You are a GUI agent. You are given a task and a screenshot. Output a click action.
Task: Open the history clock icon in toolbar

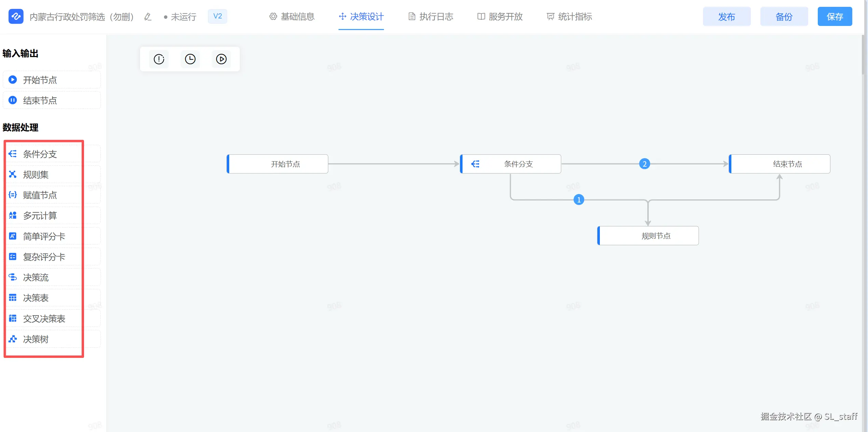(x=190, y=59)
